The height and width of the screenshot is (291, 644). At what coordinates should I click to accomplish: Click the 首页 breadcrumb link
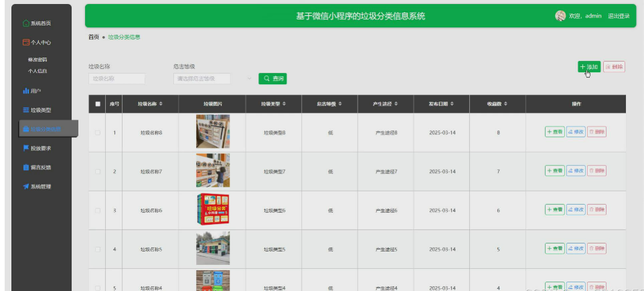[94, 37]
